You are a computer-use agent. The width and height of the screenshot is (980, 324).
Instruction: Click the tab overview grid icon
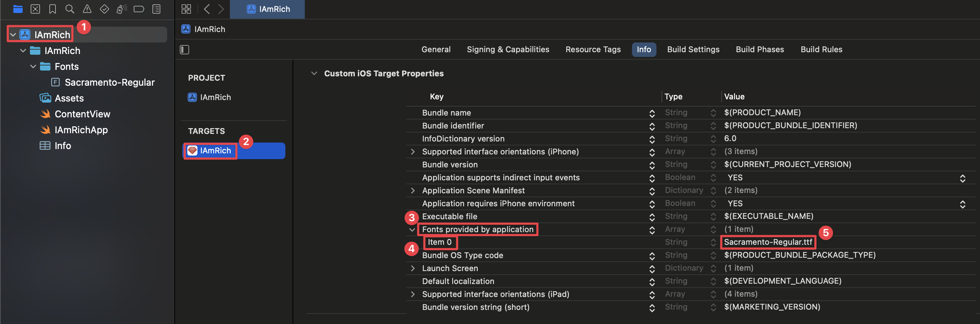(186, 9)
